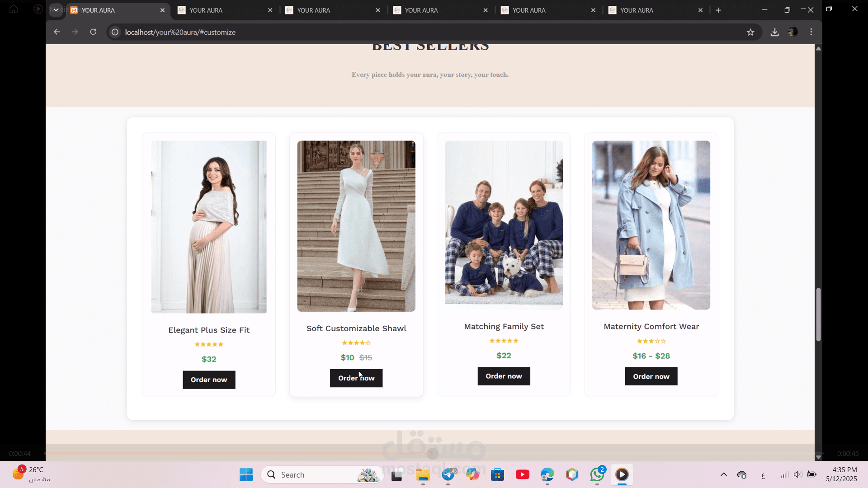Image resolution: width=868 pixels, height=488 pixels.
Task: Expand the hidden system tray icons chevron
Action: click(723, 474)
